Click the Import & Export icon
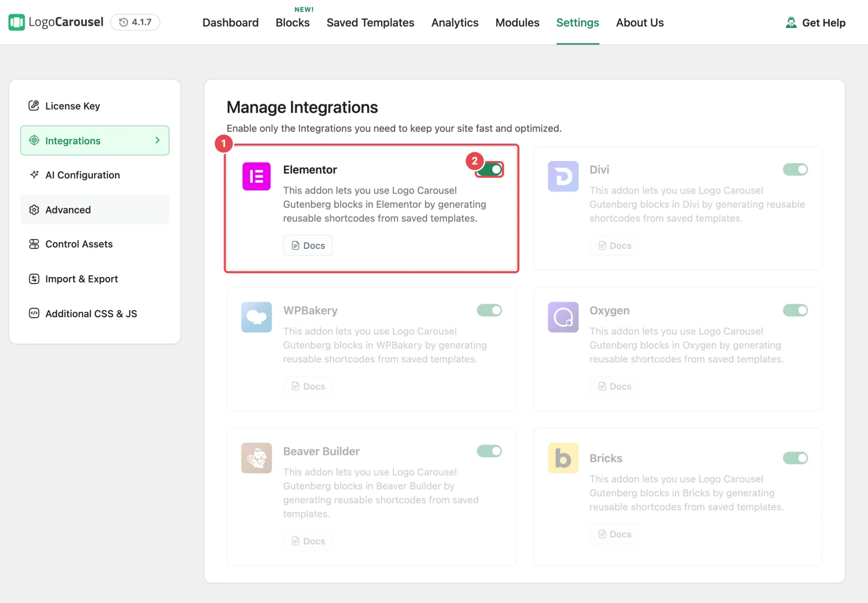Image resolution: width=868 pixels, height=603 pixels. (x=34, y=279)
